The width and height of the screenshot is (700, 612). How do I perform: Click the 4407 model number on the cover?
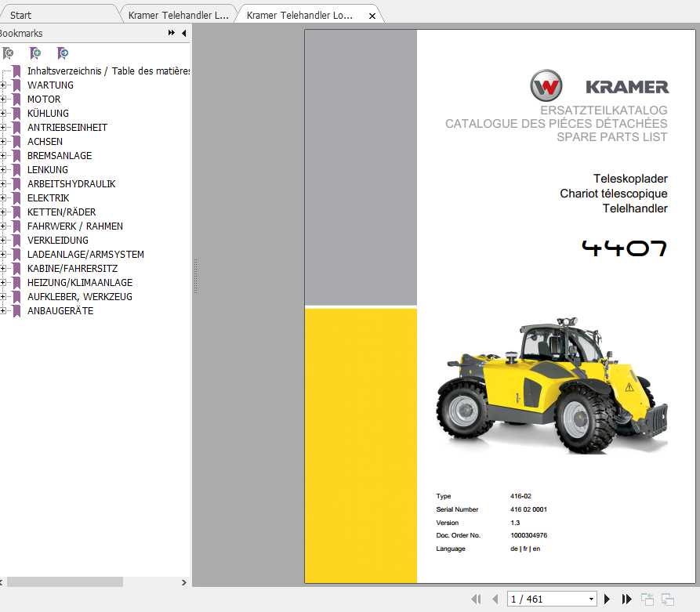(624, 248)
